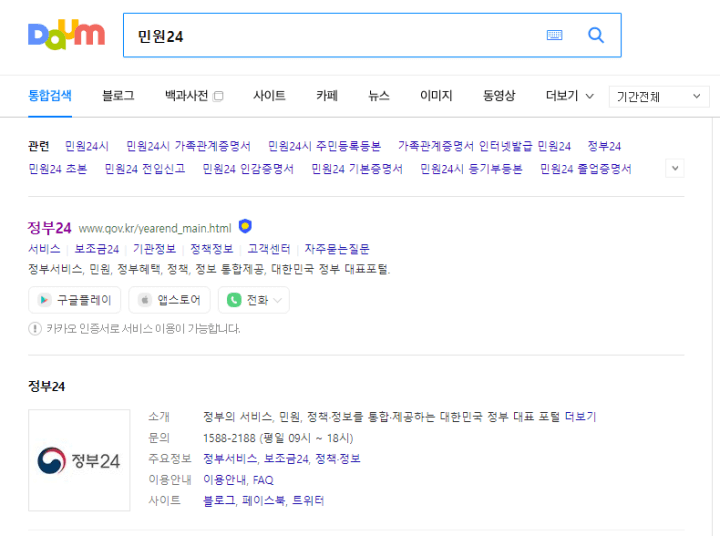This screenshot has width=720, height=536.
Task: Click the 정부24 profile section heading
Action: (x=46, y=386)
